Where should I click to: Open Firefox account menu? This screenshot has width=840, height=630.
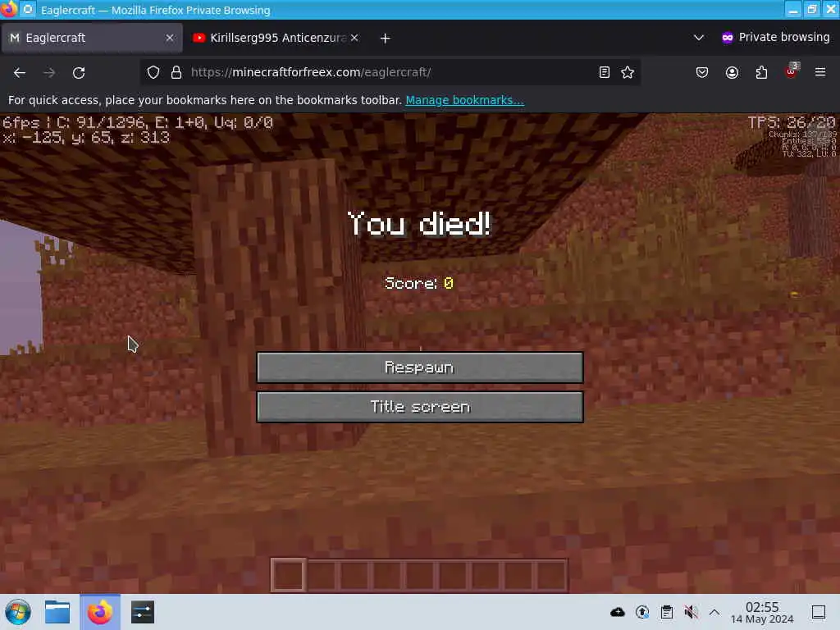pyautogui.click(x=732, y=72)
